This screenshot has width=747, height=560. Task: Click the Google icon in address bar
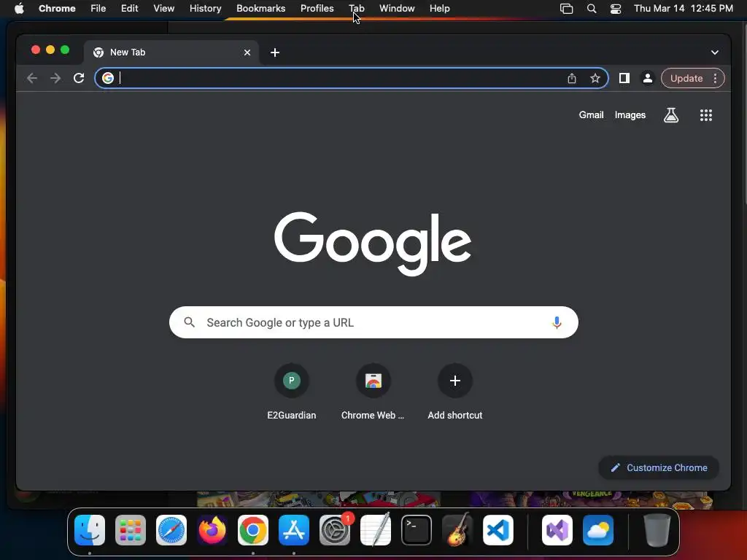pyautogui.click(x=108, y=78)
